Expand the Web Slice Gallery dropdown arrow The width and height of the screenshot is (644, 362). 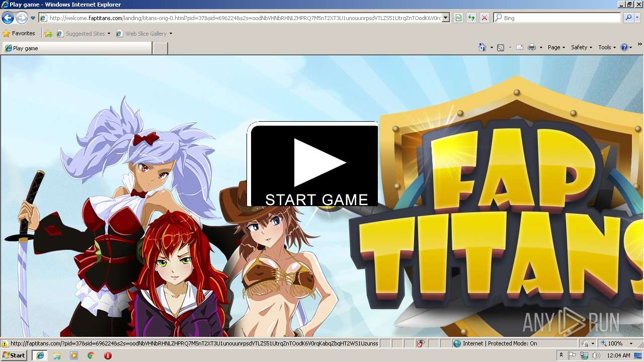point(171,34)
